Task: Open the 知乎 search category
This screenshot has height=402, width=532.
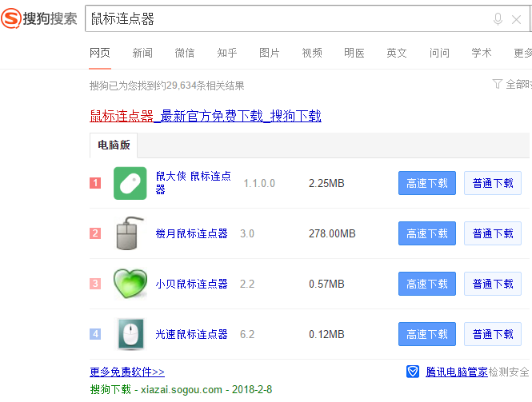Action: [227, 53]
